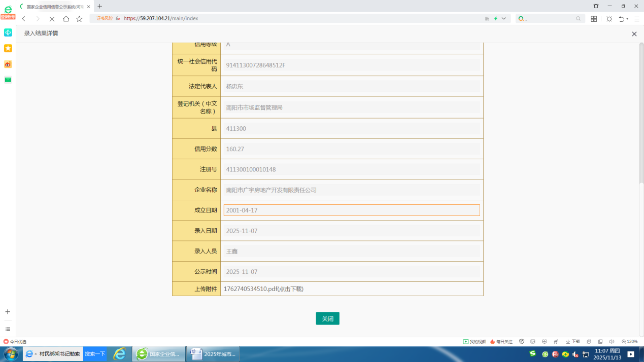Click the green 关闭 button
Screen dimensions: 644x362
pyautogui.click(x=327, y=318)
